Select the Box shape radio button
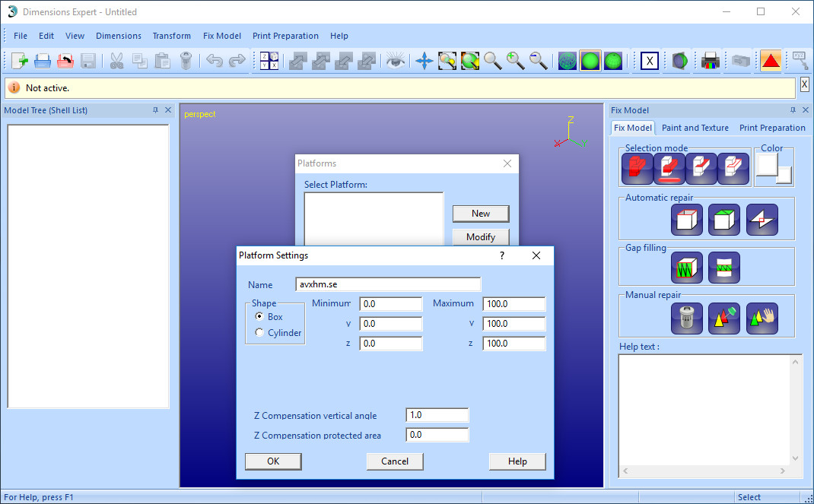814x504 pixels. pyautogui.click(x=259, y=316)
